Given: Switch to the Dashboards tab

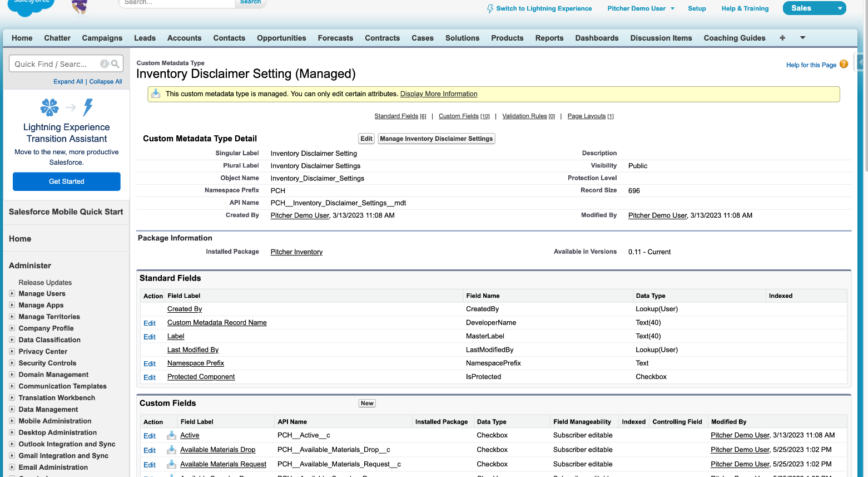Looking at the screenshot, I should (x=597, y=38).
